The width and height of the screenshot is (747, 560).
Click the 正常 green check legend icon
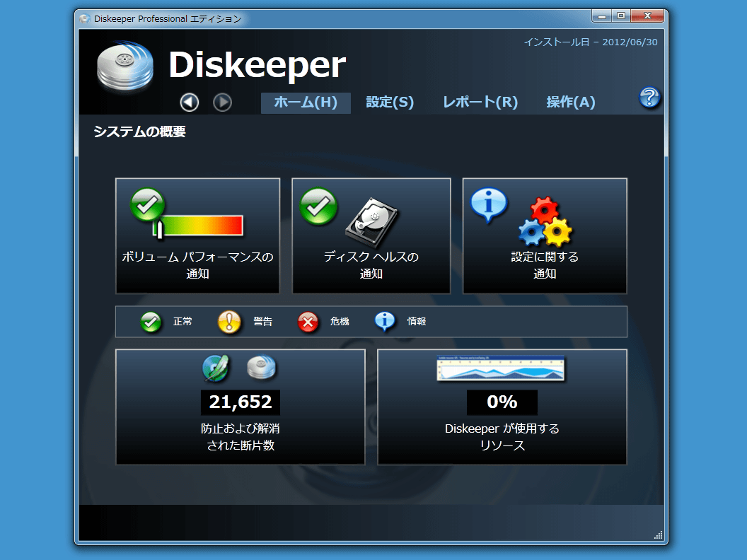pos(151,322)
